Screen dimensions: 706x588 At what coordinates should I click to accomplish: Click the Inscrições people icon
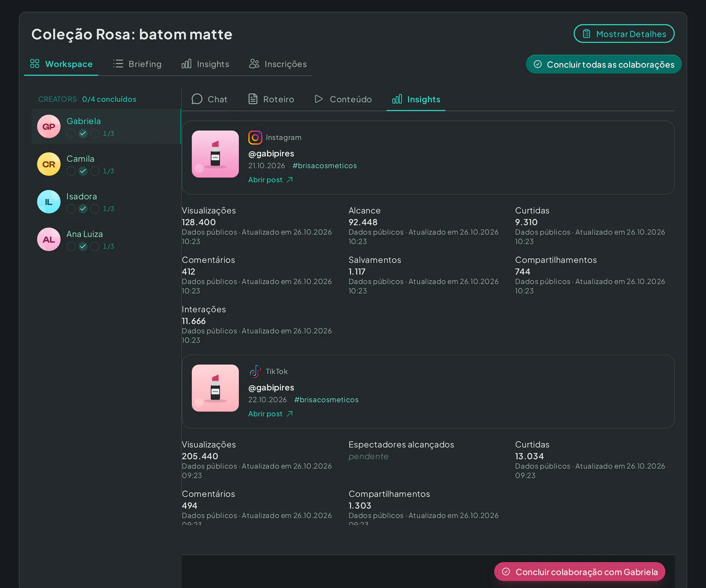pos(254,64)
